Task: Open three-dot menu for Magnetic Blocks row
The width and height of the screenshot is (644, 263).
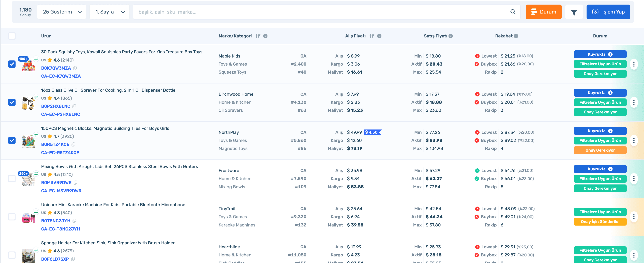Action: pyautogui.click(x=634, y=140)
